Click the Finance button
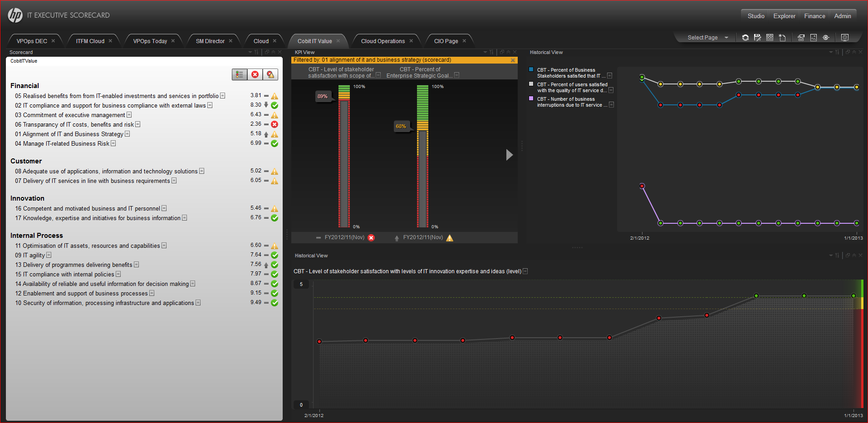 tap(814, 16)
